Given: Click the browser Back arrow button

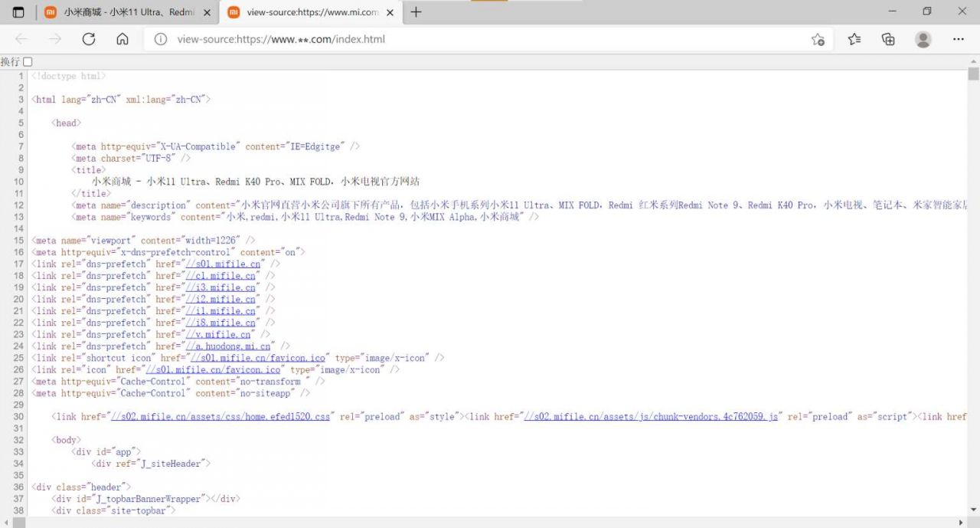Looking at the screenshot, I should [21, 39].
